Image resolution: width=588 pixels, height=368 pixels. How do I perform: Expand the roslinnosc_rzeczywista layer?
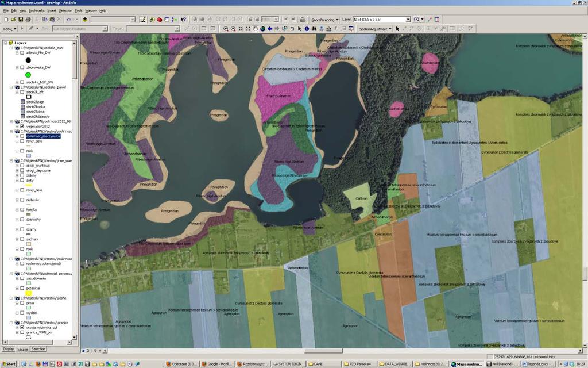point(17,136)
